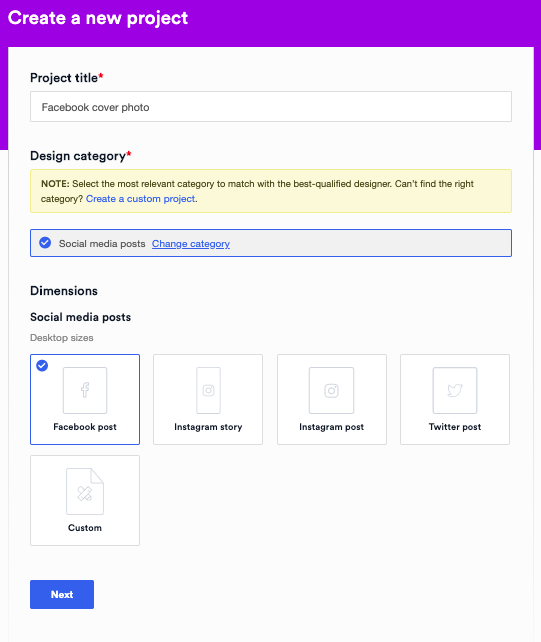Click the yellow NOTE information box
The image size is (541, 642).
271,191
